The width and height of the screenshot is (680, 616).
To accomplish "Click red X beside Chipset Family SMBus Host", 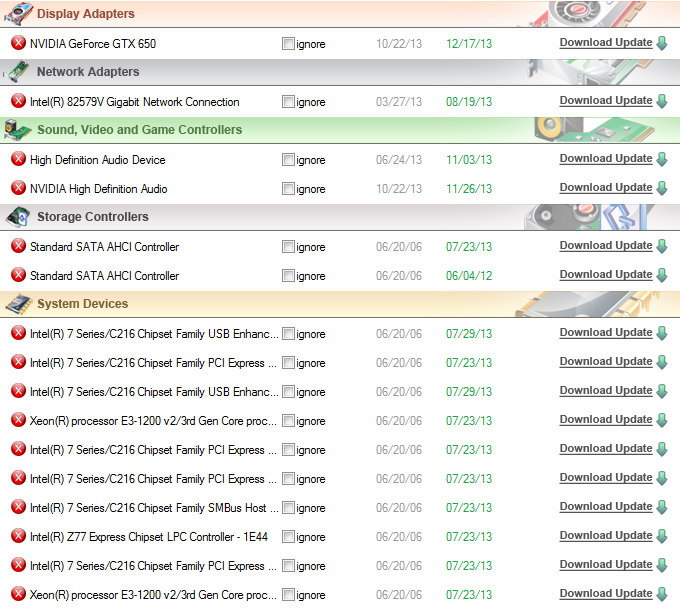I will 18,507.
